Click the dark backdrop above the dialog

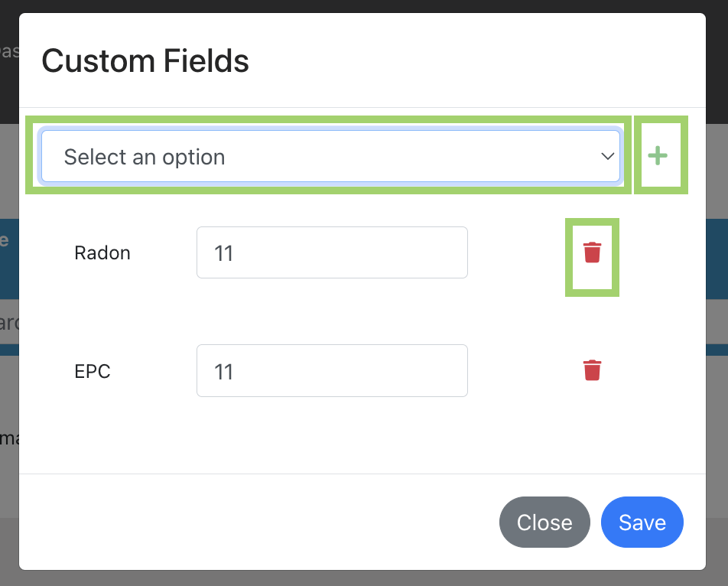pos(362,6)
